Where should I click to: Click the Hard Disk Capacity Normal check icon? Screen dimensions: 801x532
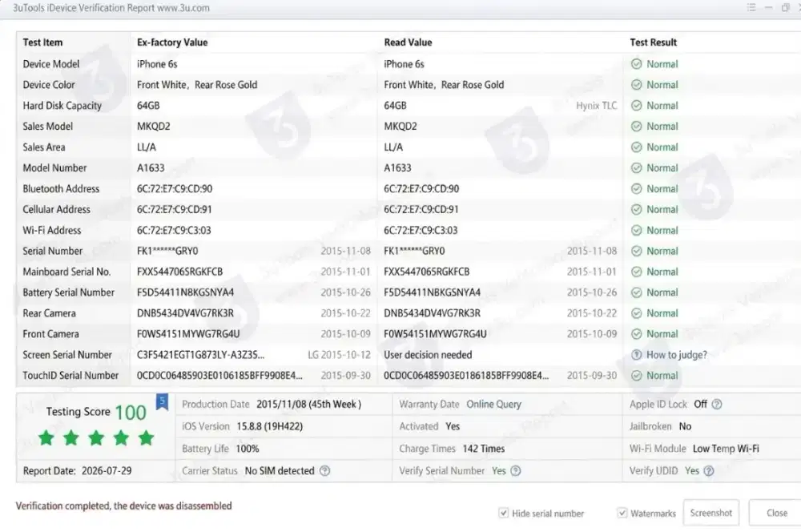tap(636, 105)
